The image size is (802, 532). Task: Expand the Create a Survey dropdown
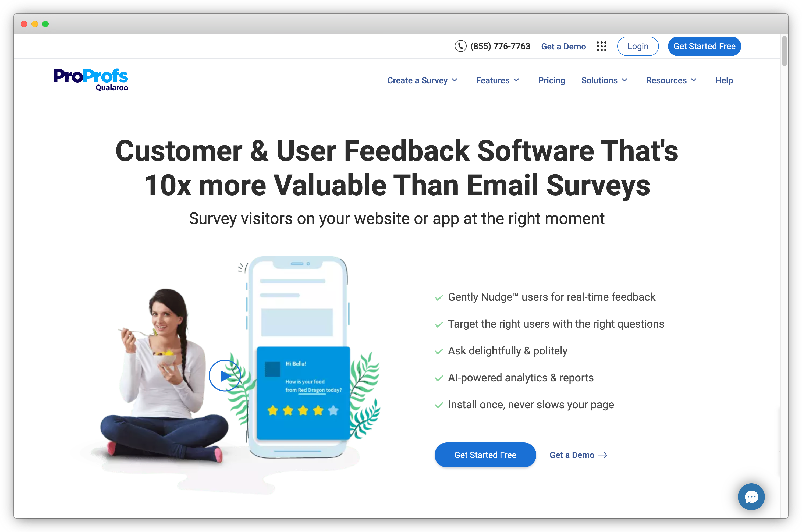pyautogui.click(x=422, y=80)
